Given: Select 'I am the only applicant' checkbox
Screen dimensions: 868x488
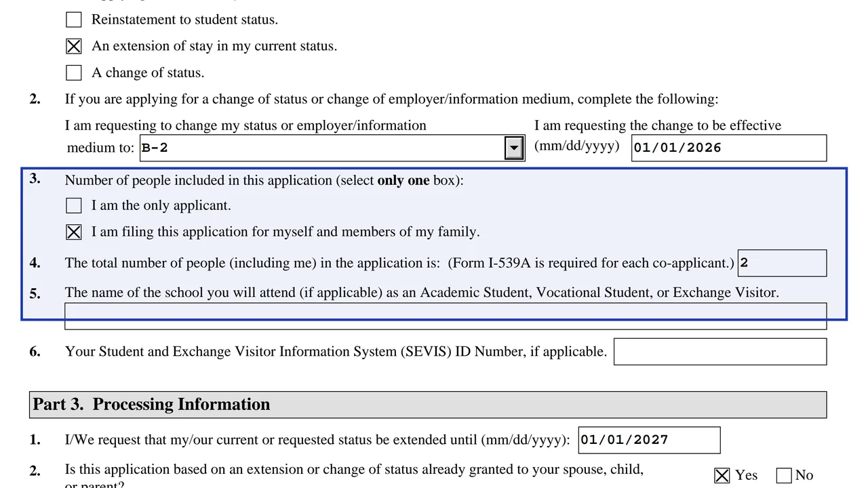Looking at the screenshot, I should tap(74, 205).
